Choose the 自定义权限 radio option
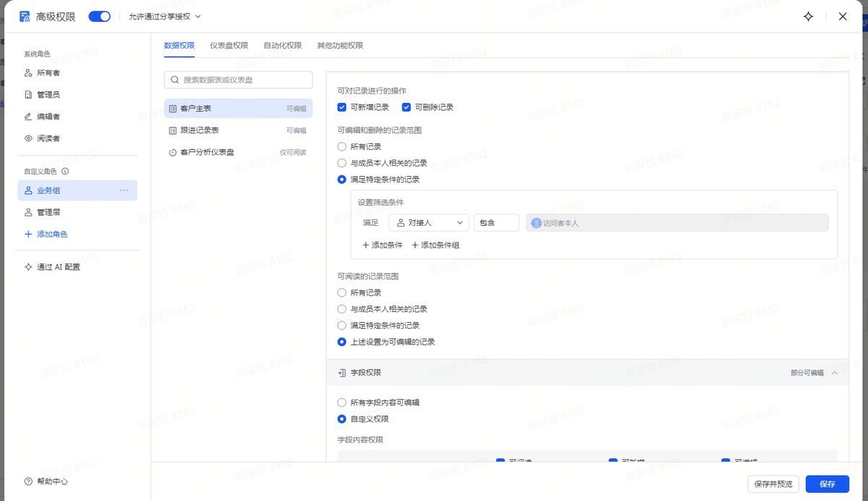This screenshot has width=868, height=501. [342, 418]
